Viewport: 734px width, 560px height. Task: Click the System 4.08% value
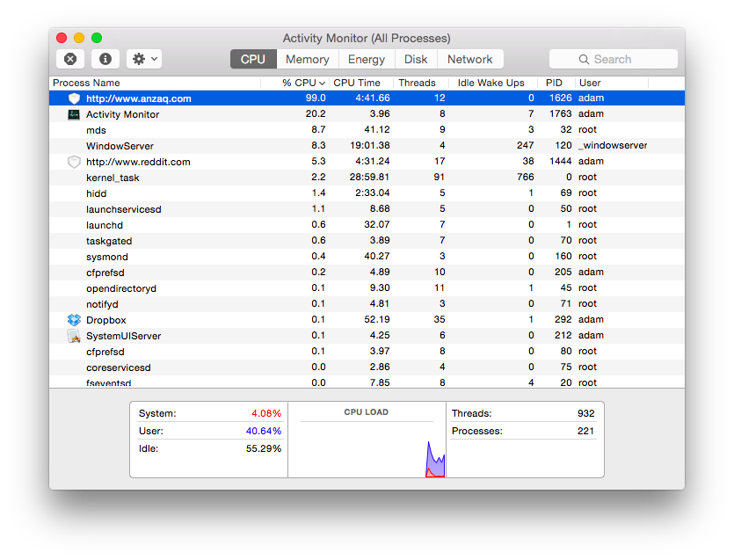pyautogui.click(x=266, y=413)
